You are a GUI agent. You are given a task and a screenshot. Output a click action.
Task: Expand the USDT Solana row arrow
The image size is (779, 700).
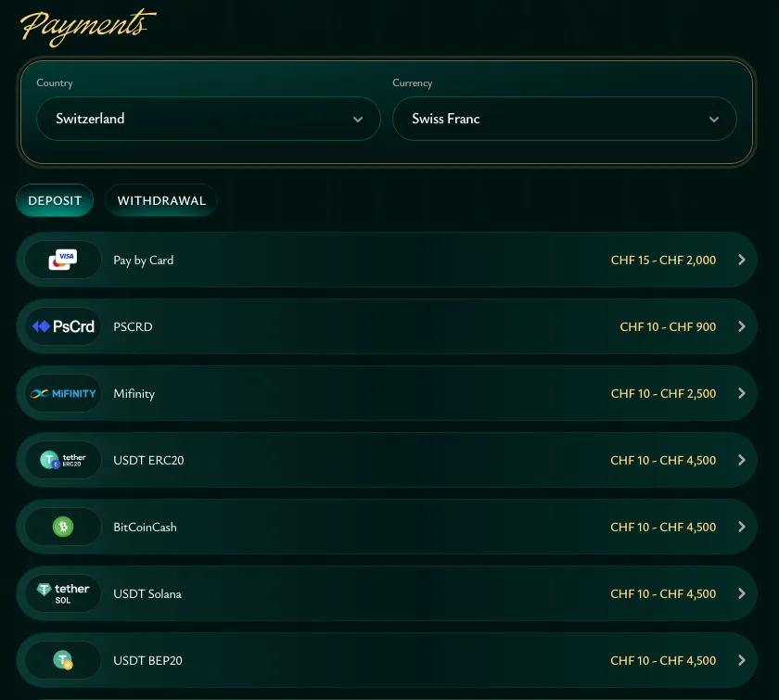click(742, 593)
